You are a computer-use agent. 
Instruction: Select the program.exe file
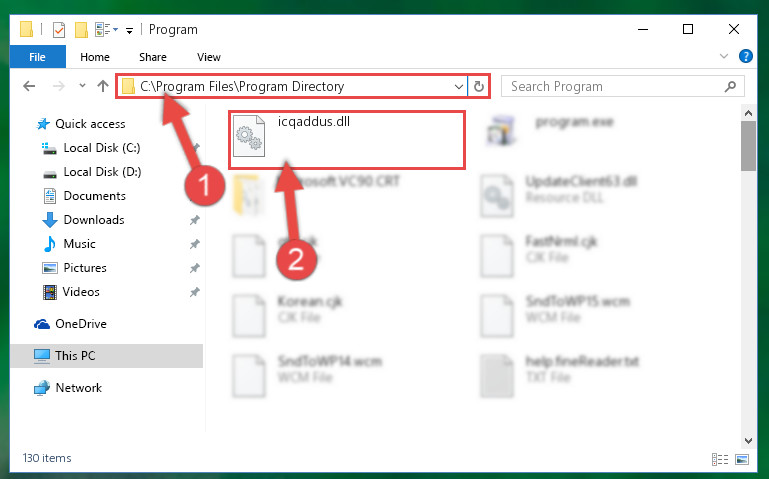(x=574, y=122)
